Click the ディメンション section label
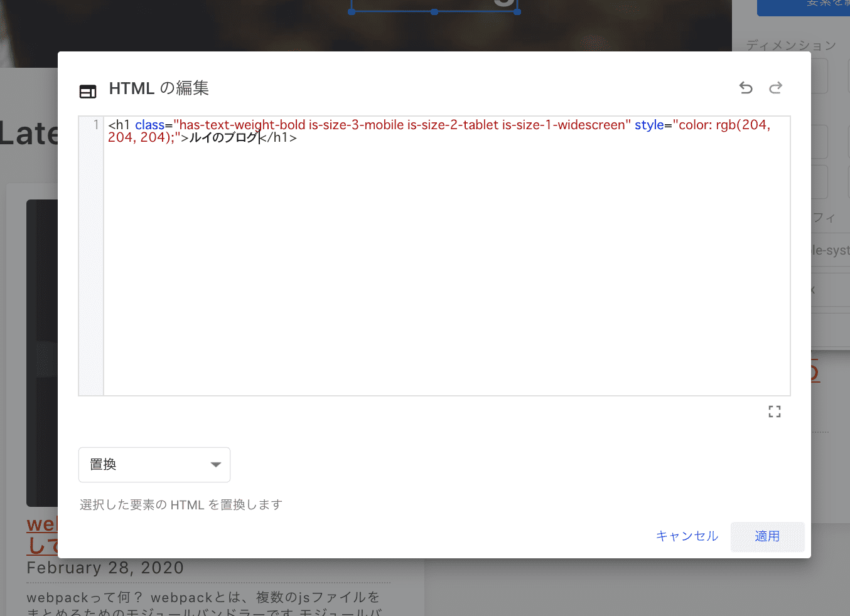 791,45
